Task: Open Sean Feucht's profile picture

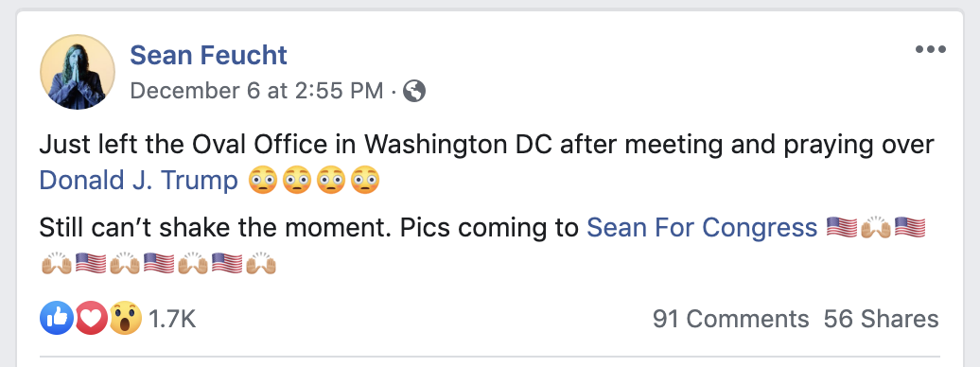Action: (x=78, y=72)
